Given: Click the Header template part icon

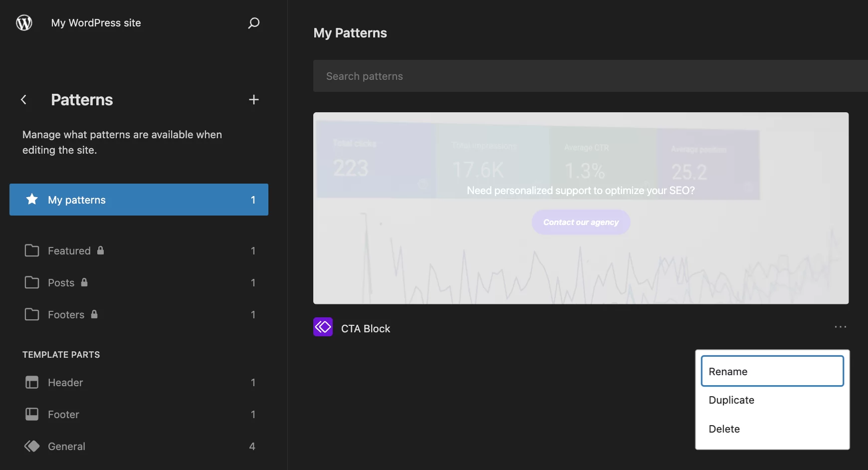Looking at the screenshot, I should (x=32, y=382).
